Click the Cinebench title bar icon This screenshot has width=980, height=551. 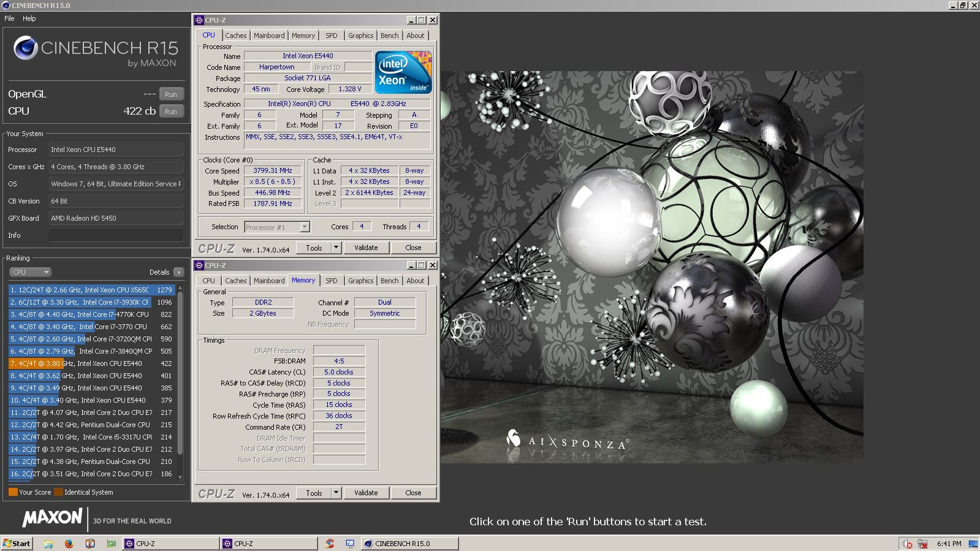point(6,5)
